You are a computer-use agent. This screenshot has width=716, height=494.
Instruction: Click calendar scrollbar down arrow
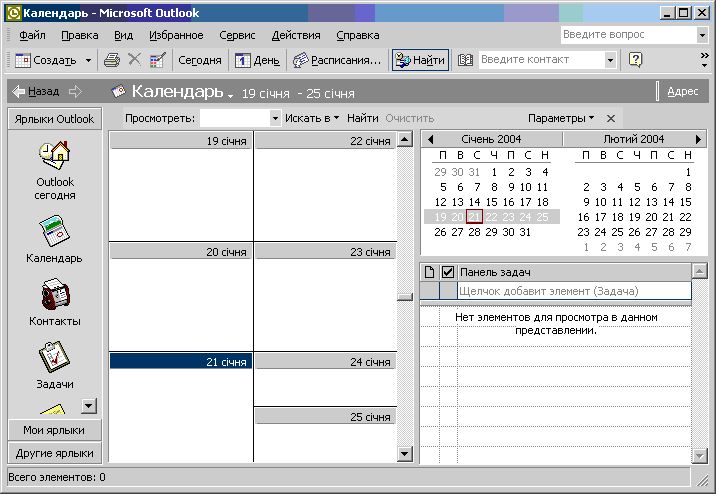405,454
